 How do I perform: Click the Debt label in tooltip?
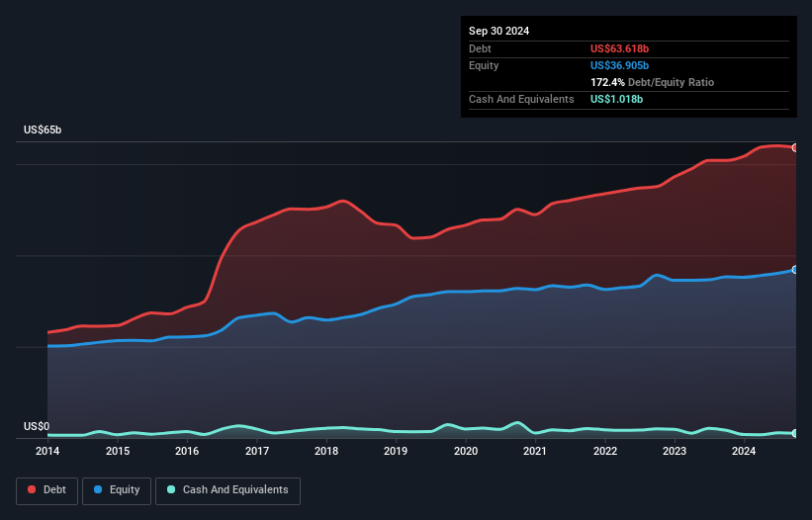coord(480,48)
